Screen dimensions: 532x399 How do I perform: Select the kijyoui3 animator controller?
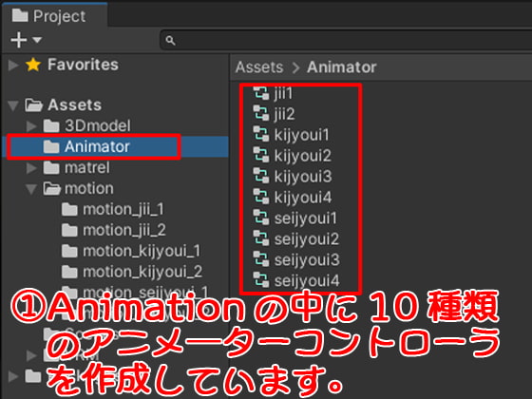(293, 176)
